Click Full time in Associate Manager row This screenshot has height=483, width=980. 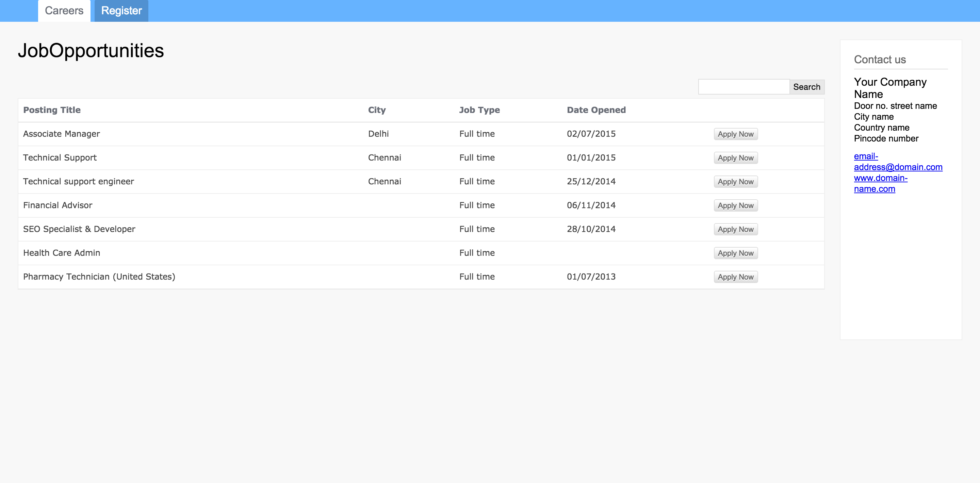point(477,134)
